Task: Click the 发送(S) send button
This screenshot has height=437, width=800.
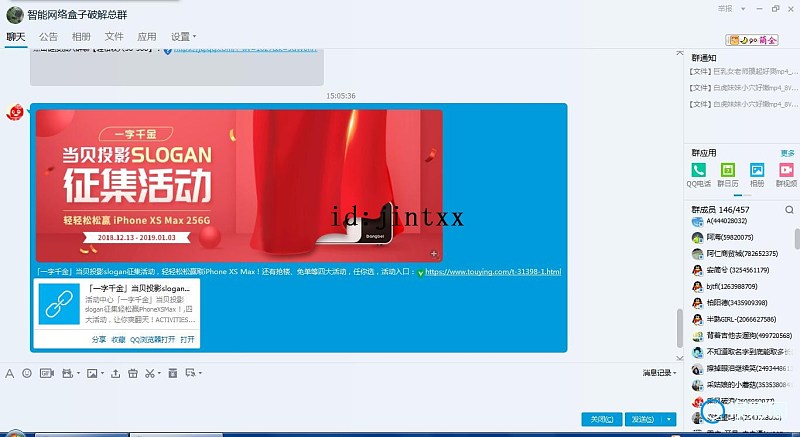Action: (x=642, y=419)
